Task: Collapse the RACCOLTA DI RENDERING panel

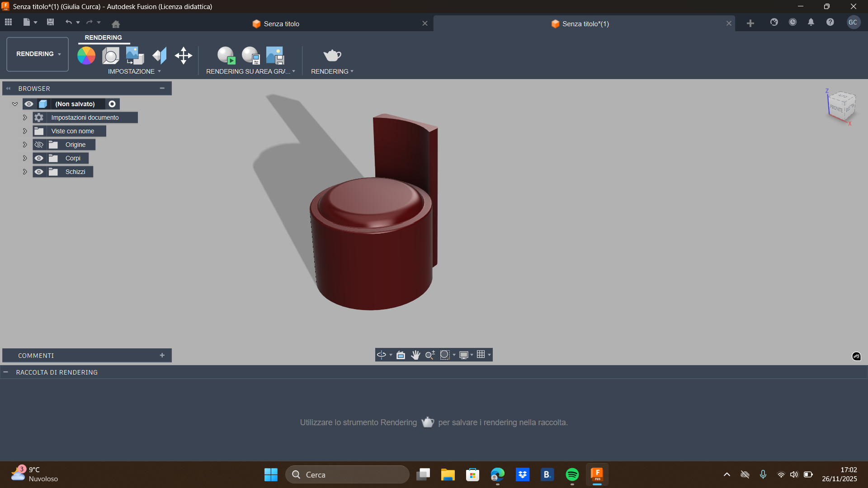Action: point(6,372)
